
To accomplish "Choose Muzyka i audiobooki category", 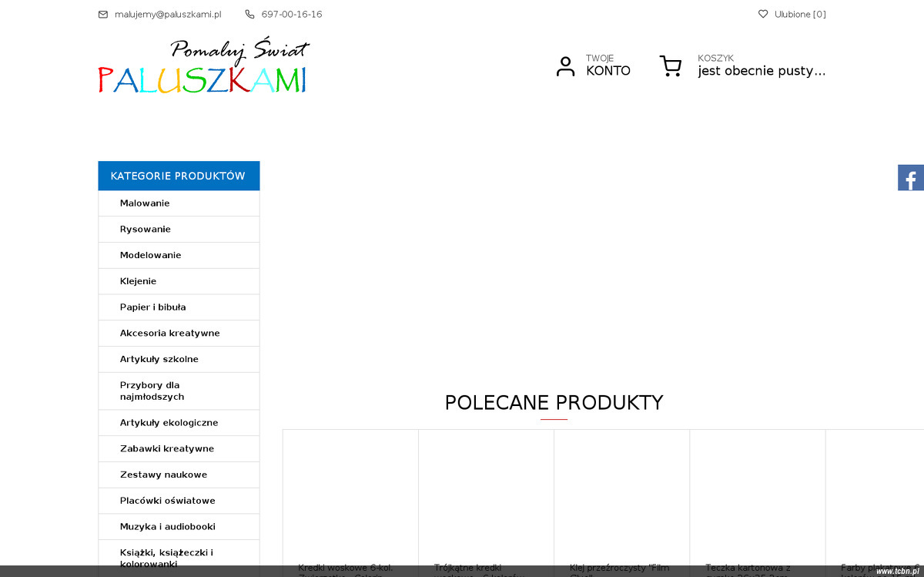I will [179, 527].
